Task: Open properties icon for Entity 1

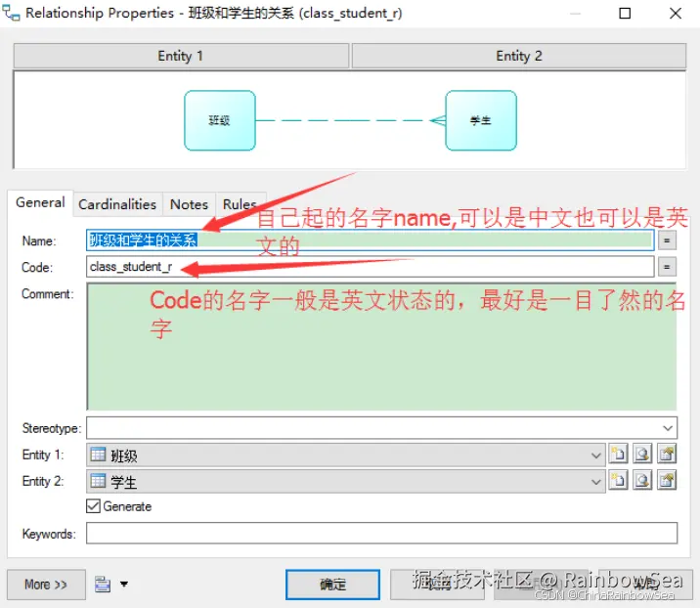Action: click(667, 454)
